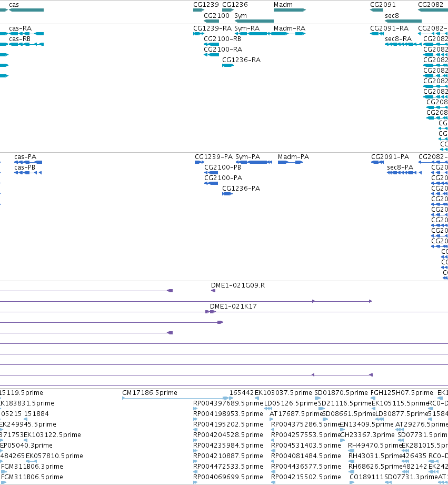
Task: Click the RP004397689.5prime EST label
Action: coord(228,403)
